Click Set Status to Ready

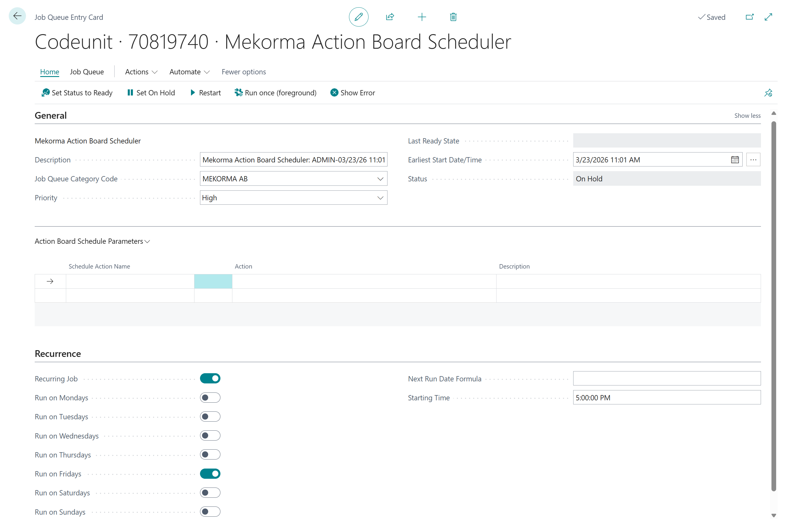[77, 93]
